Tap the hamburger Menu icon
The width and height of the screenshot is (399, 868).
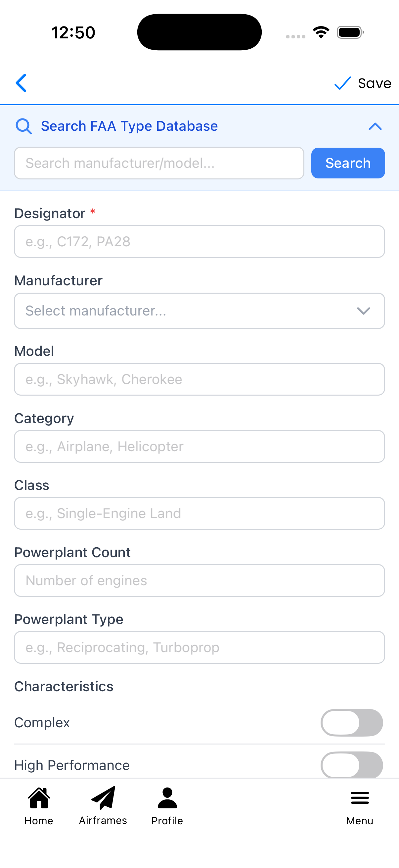pos(359,798)
